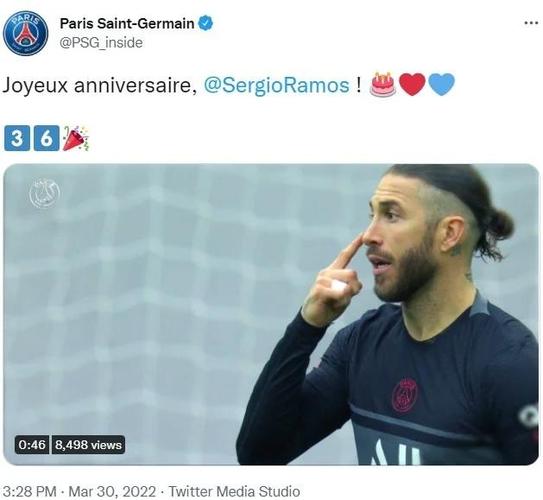
Task: Click the 8,498 views counter
Action: [x=88, y=445]
